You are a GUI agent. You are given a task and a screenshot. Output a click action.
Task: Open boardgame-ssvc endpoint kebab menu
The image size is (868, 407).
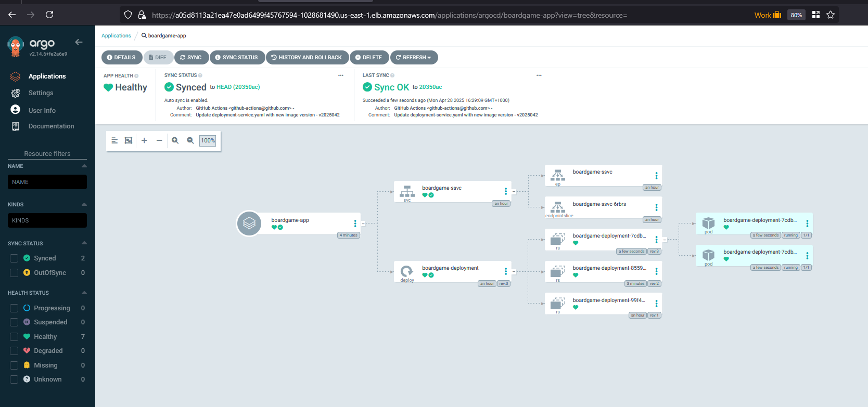(657, 176)
